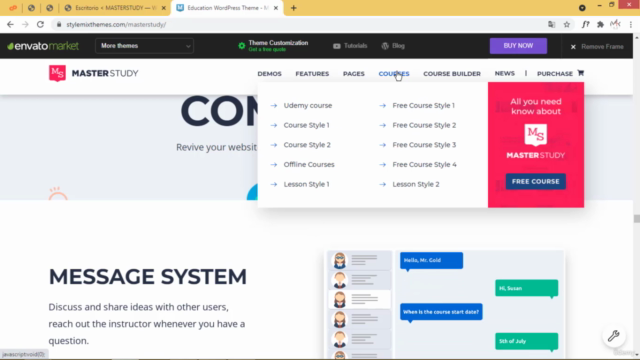Select Lesson Style 2
640x360 pixels.
tap(416, 184)
